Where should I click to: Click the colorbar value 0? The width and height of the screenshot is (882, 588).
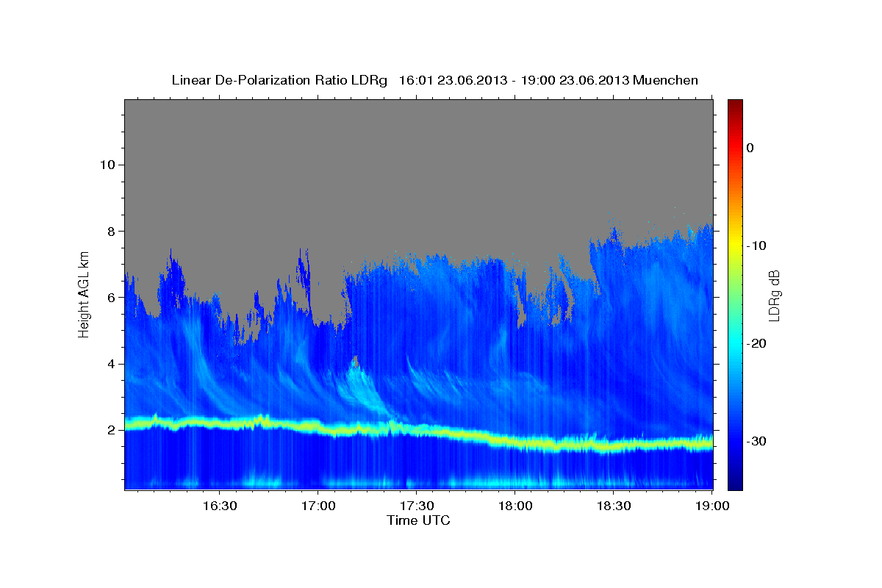tap(750, 148)
